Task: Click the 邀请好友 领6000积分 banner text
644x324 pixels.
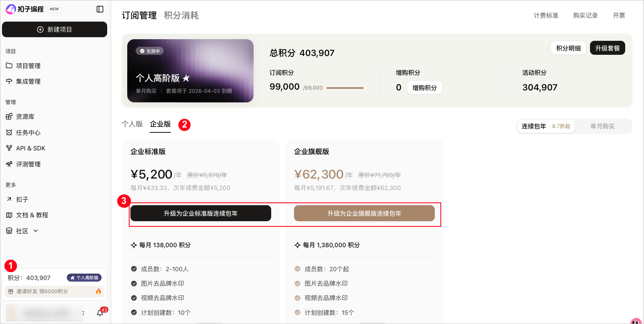Action: (x=42, y=291)
